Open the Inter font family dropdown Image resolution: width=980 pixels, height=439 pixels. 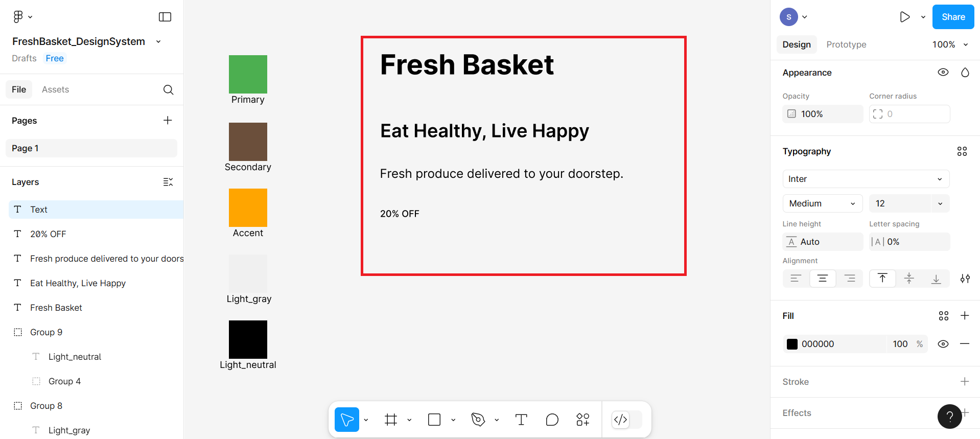click(x=866, y=179)
